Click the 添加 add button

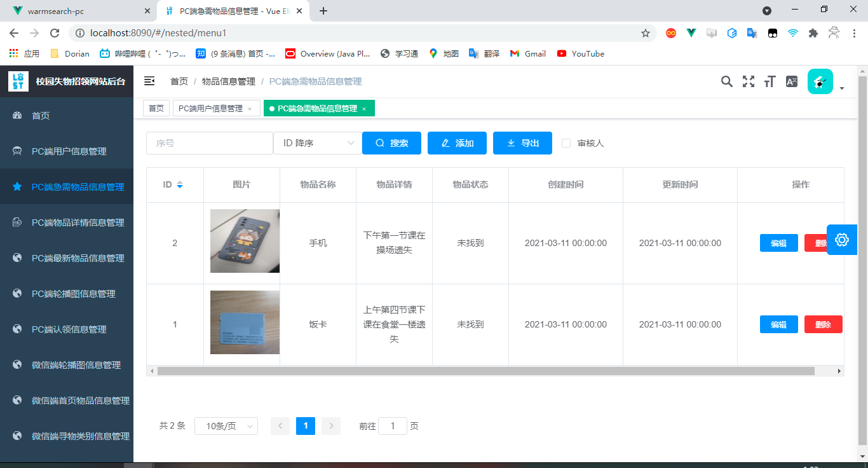click(x=458, y=143)
